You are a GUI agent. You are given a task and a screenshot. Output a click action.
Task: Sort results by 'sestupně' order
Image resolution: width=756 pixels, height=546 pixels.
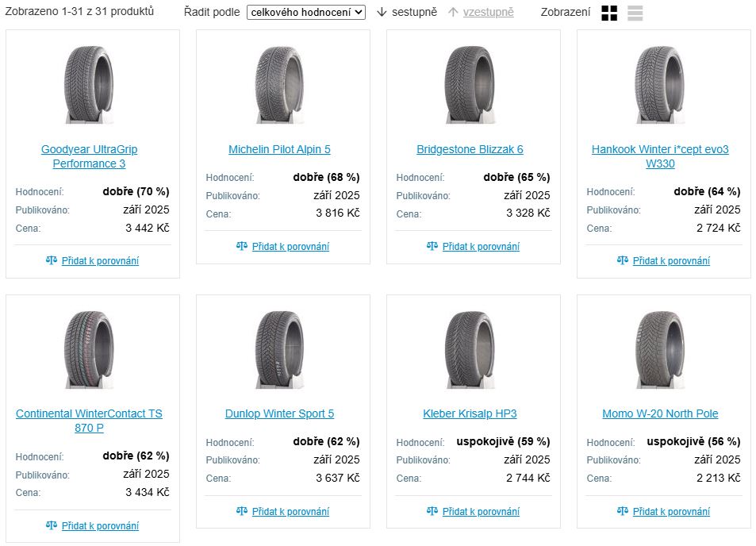[414, 12]
